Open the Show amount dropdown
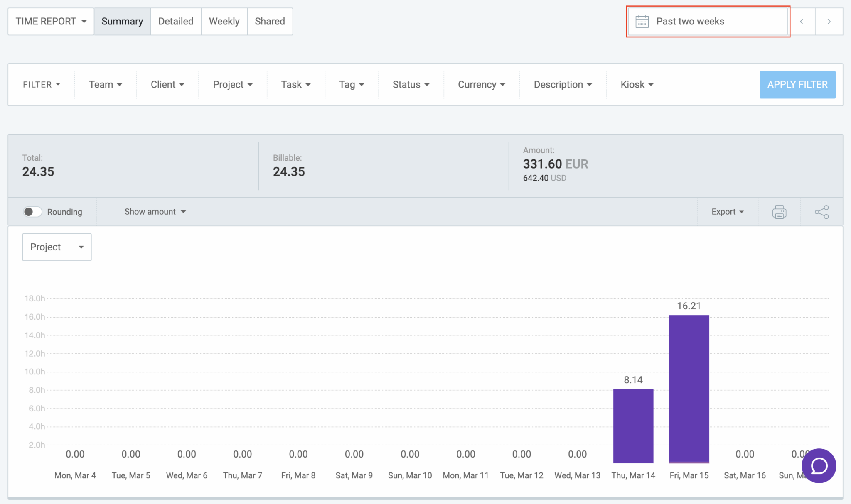Screen dimensions: 851x504 point(155,212)
